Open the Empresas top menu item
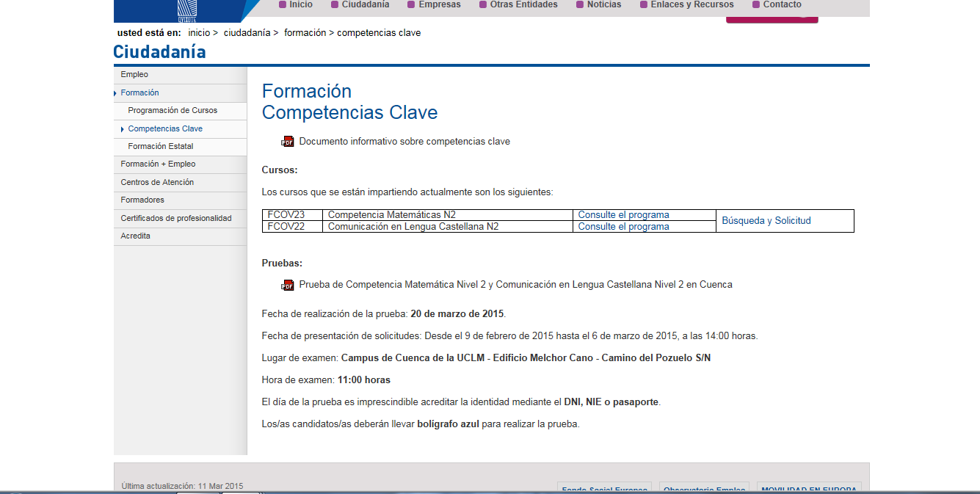 point(439,5)
